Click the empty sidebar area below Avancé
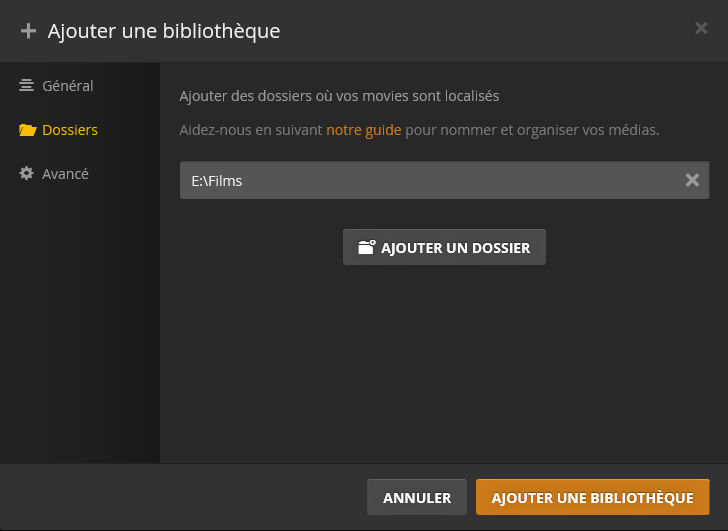 tap(80, 320)
